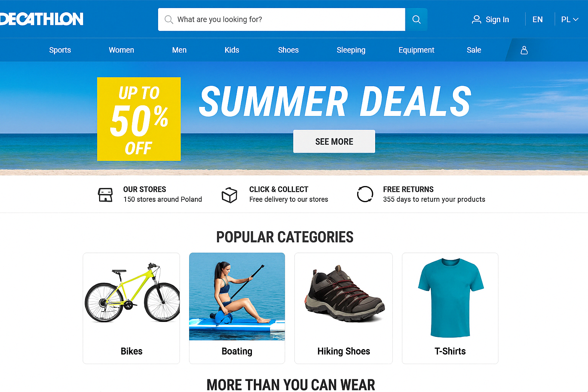Open the Hiking Shoes category card

tap(343, 308)
